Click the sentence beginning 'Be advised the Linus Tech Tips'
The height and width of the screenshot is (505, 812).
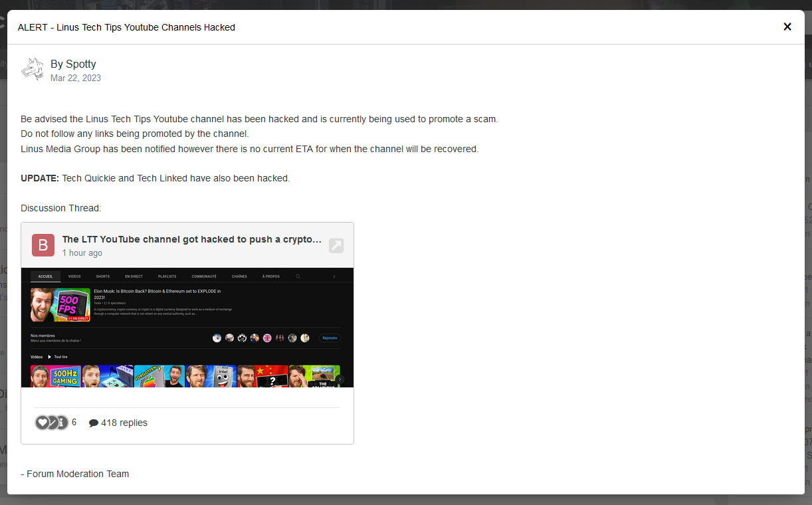tap(259, 119)
